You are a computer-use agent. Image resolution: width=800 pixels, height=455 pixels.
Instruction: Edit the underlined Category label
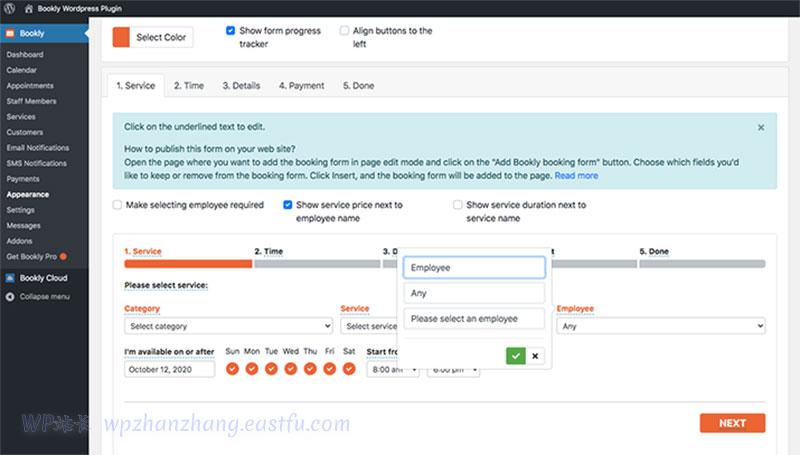tap(142, 309)
